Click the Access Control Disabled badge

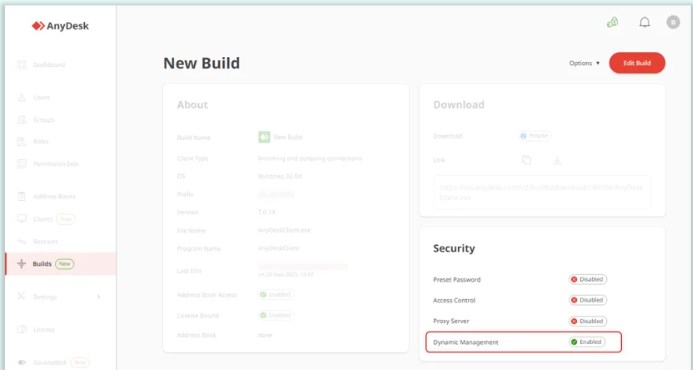[x=588, y=300]
